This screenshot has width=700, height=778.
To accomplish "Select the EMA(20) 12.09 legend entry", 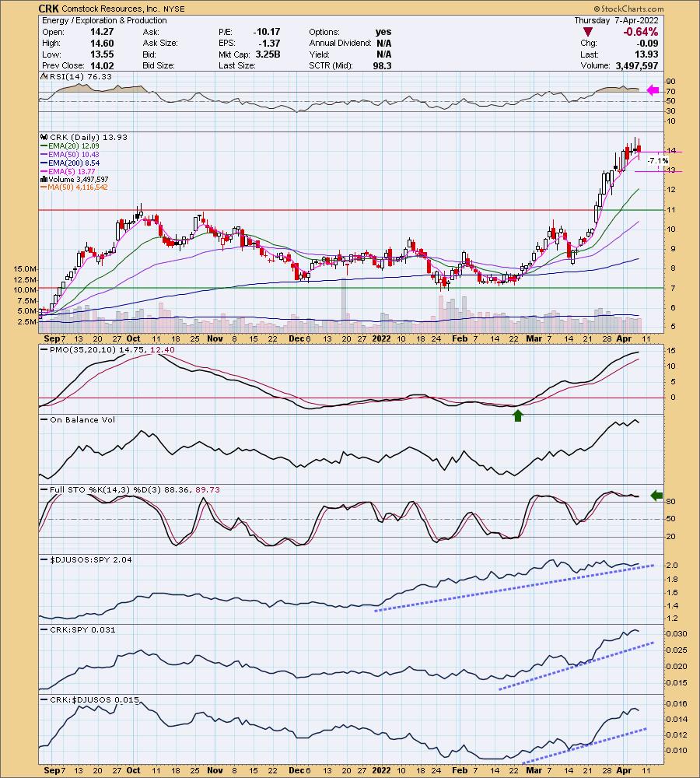I will 73,146.
